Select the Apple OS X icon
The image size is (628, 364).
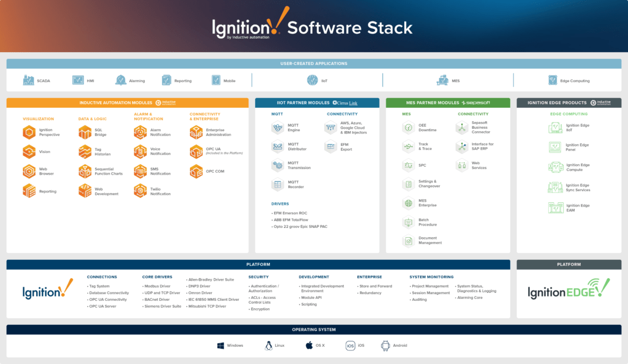(x=309, y=345)
